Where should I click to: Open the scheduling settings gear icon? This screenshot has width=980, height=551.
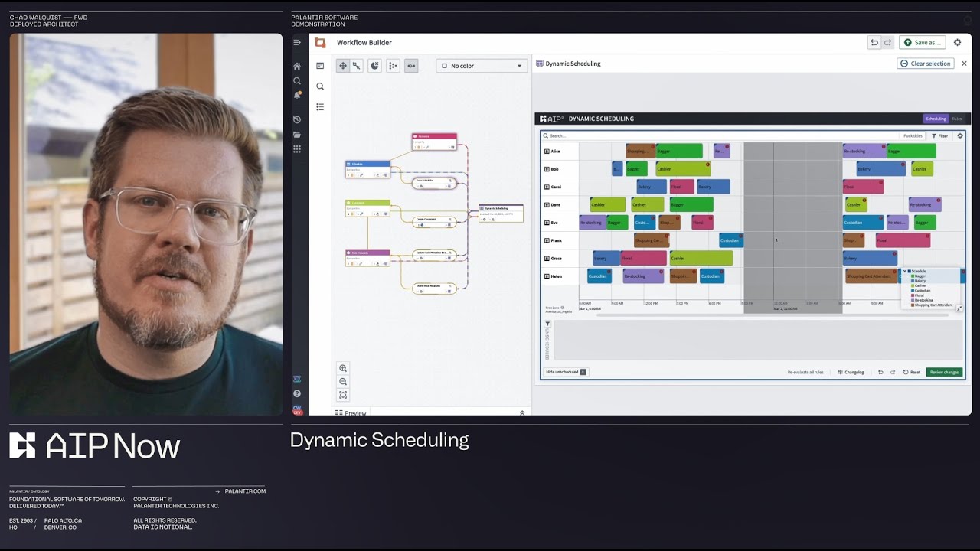coord(960,135)
